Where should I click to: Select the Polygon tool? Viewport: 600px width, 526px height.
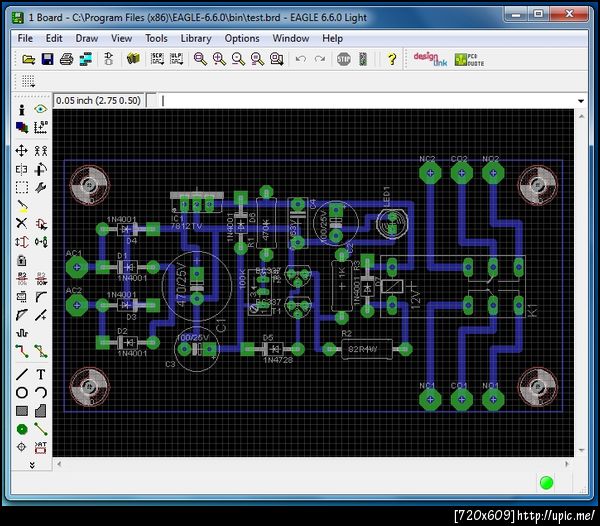coord(41,411)
